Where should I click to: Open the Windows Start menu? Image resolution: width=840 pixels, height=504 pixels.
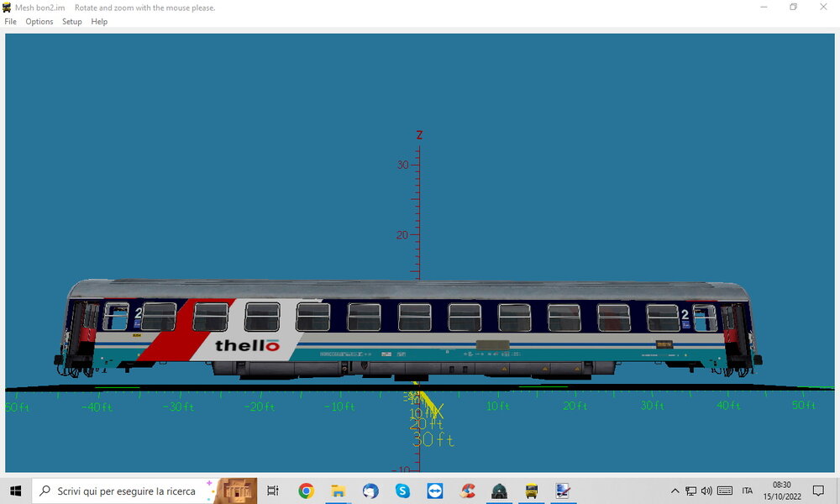pos(15,491)
